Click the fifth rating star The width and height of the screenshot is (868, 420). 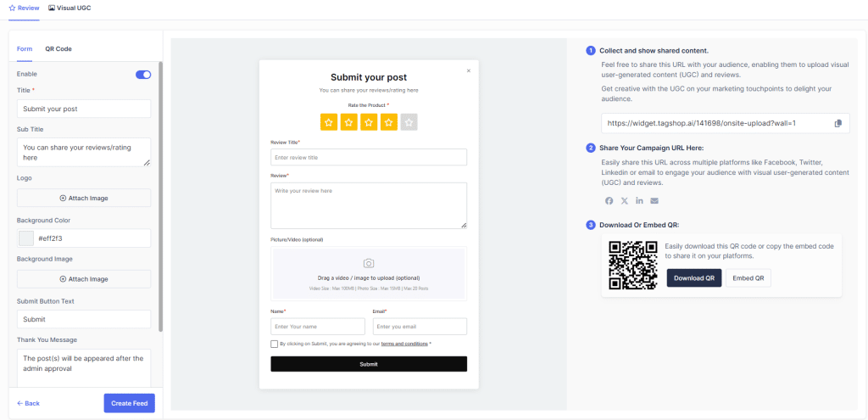tap(409, 122)
